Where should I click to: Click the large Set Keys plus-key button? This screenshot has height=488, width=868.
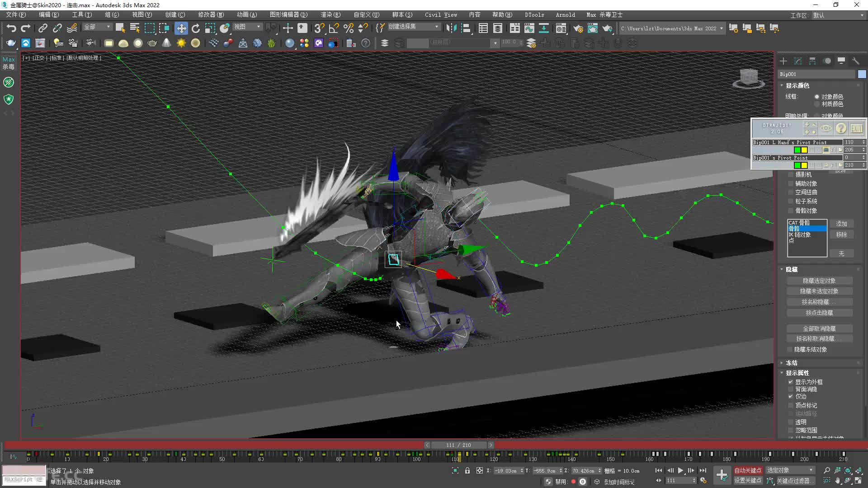[722, 475]
